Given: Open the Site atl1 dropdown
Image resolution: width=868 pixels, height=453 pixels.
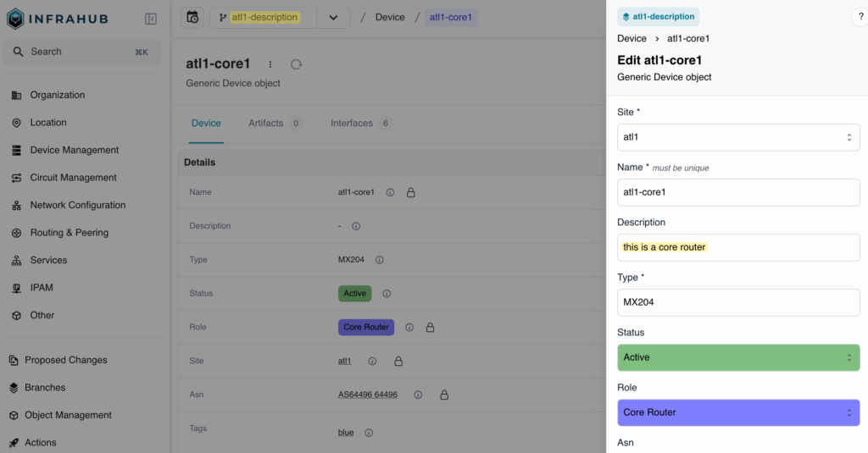Looking at the screenshot, I should [x=738, y=137].
